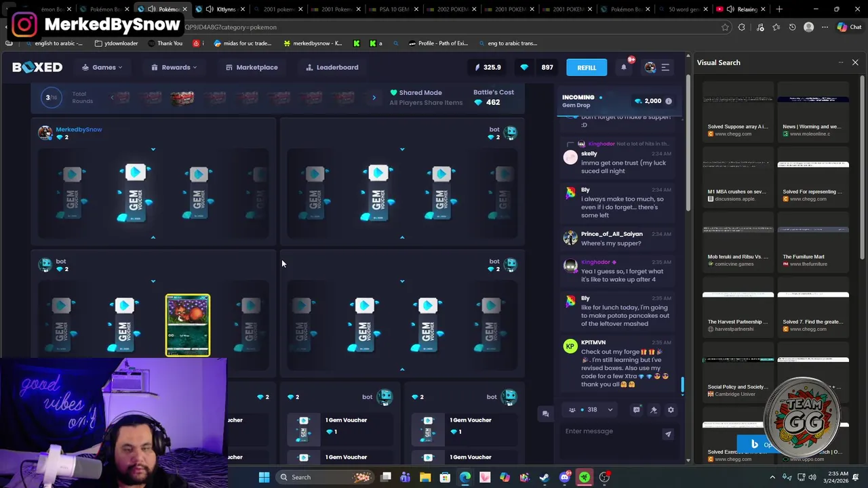Mute audio on the active Pokémon tab
Screen dimensions: 868x488
[151, 9]
